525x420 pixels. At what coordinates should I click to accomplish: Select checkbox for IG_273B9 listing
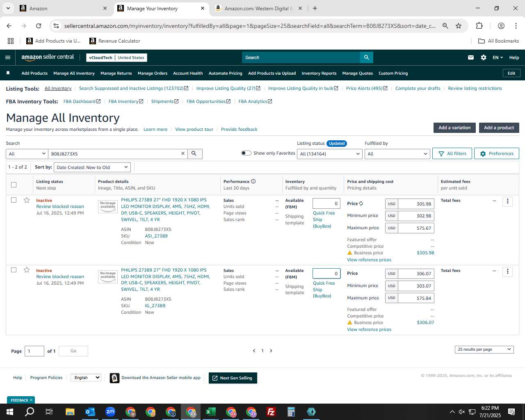coord(14,270)
